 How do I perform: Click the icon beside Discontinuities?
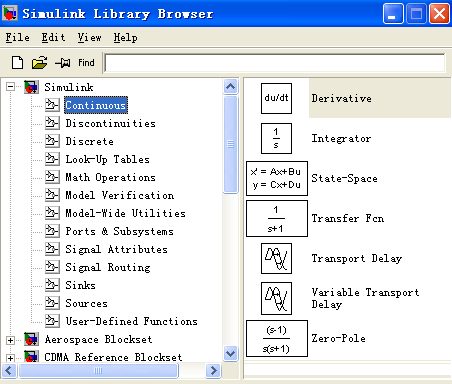tap(52, 123)
